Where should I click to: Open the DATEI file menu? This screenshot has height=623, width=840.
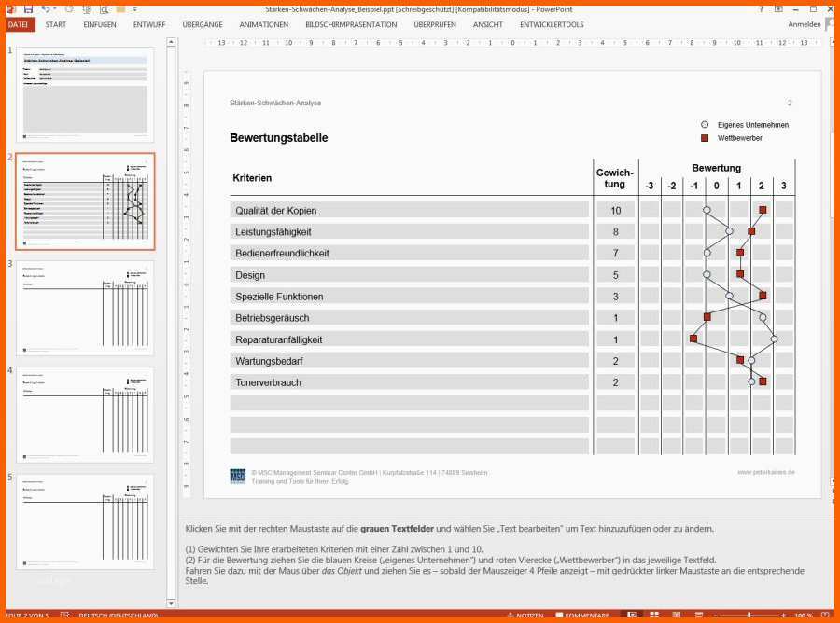click(18, 24)
